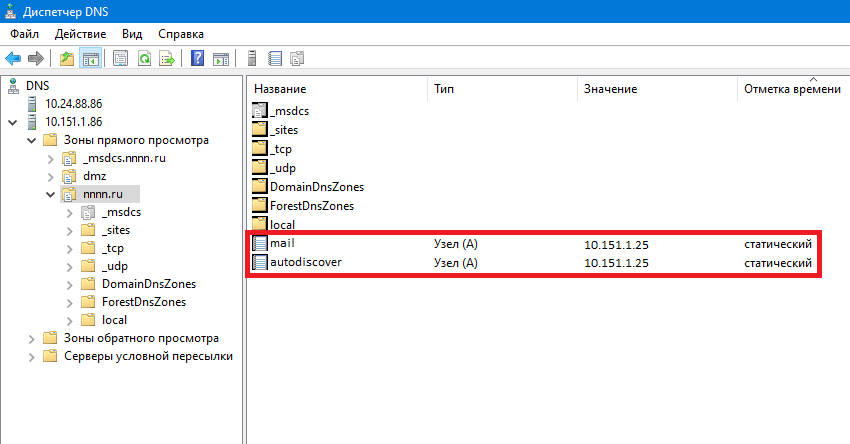Click the Узел (A) type cell of mail
Image resolution: width=850 pixels, height=444 pixels.
[456, 244]
